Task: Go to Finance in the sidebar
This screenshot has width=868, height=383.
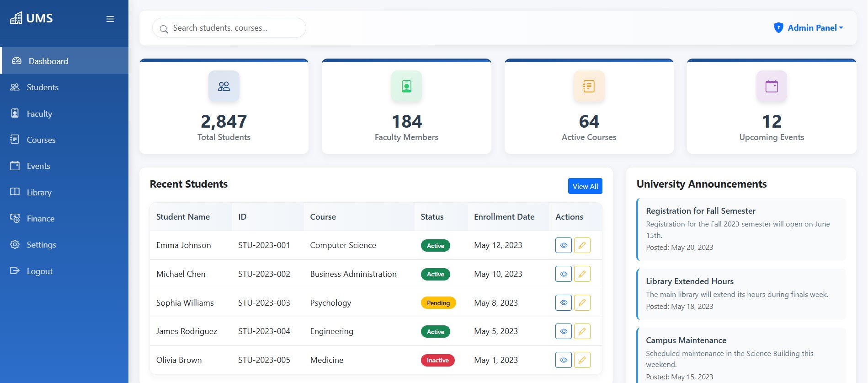Action: tap(40, 219)
